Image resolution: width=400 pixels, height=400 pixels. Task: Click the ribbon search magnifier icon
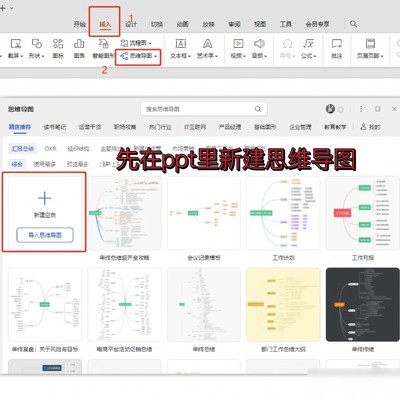pos(354,24)
